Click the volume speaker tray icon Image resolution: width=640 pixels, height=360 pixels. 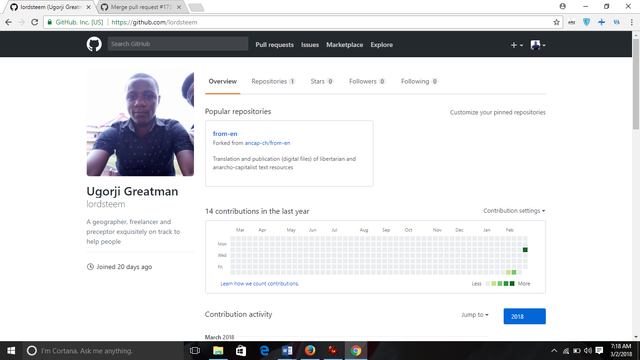point(588,351)
